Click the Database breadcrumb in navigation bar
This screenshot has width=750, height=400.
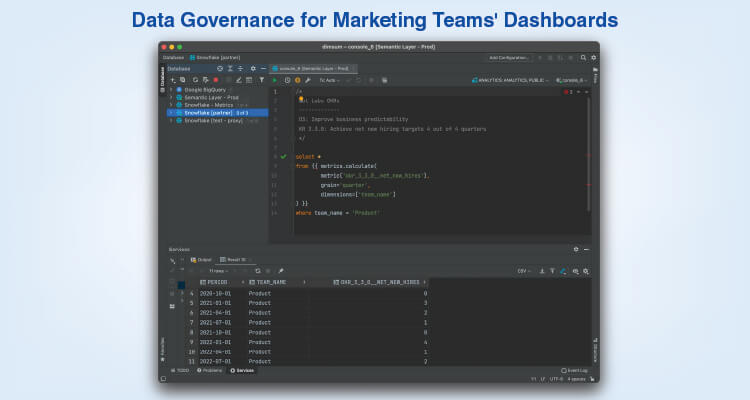173,58
